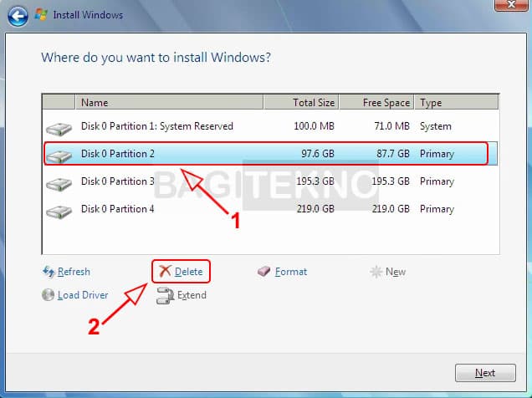Click the New partition link
Image resolution: width=532 pixels, height=398 pixels.
[396, 272]
